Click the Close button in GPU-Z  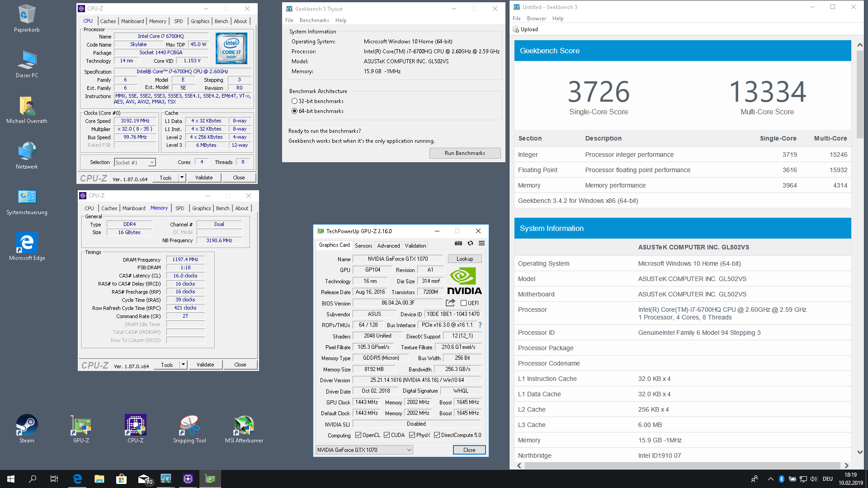(x=469, y=450)
